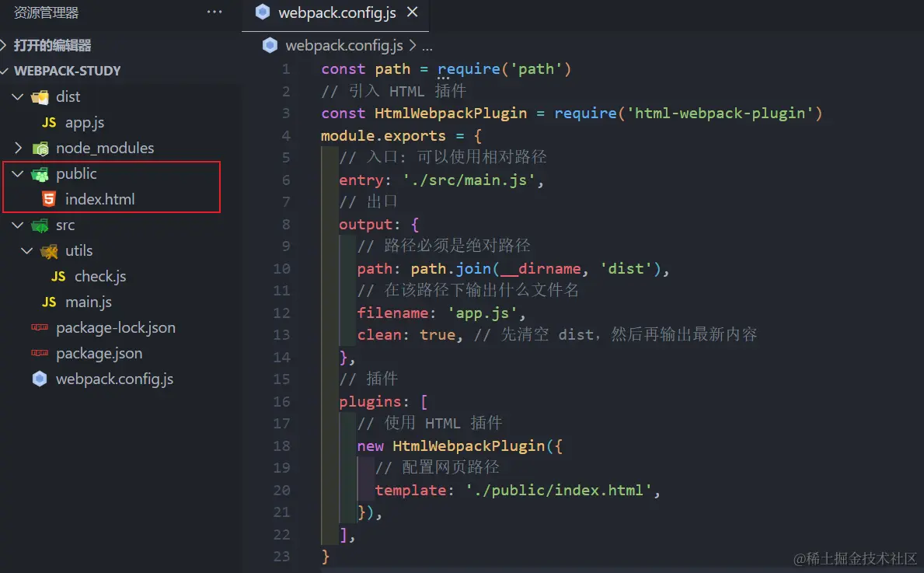Screen dimensions: 924x573
Task: Click the webpack icon in editor tab
Action: point(263,12)
